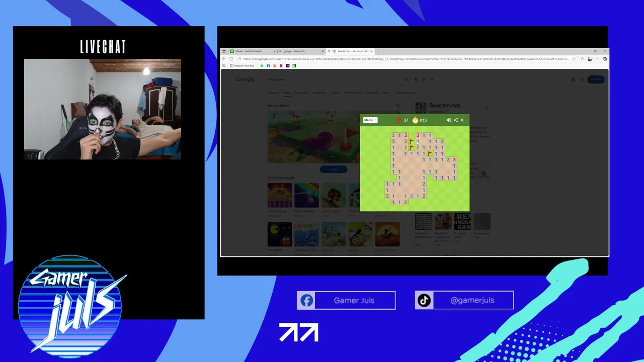Image resolution: width=644 pixels, height=362 pixels.
Task: Click the Facebook logo icon in overlay
Action: pos(307,300)
